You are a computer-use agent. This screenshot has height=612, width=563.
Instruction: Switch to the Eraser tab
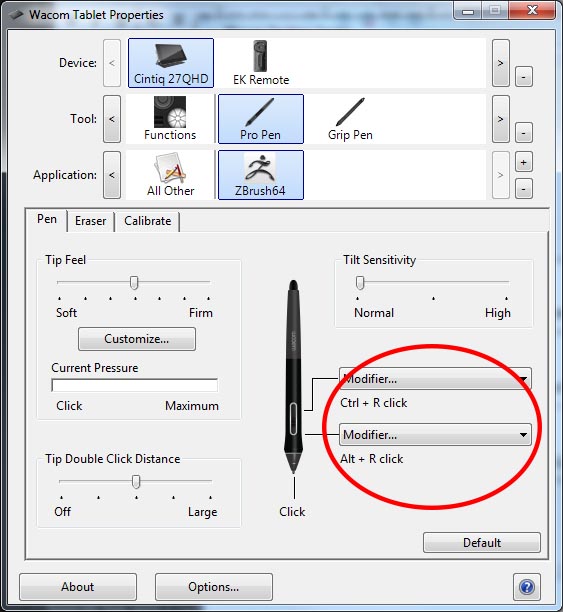pyautogui.click(x=91, y=221)
